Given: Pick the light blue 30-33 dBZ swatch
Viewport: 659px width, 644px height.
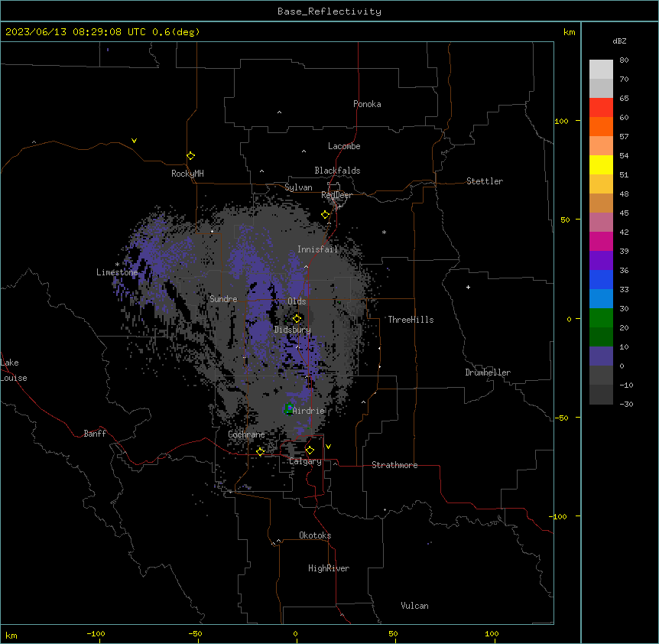Looking at the screenshot, I should [601, 299].
